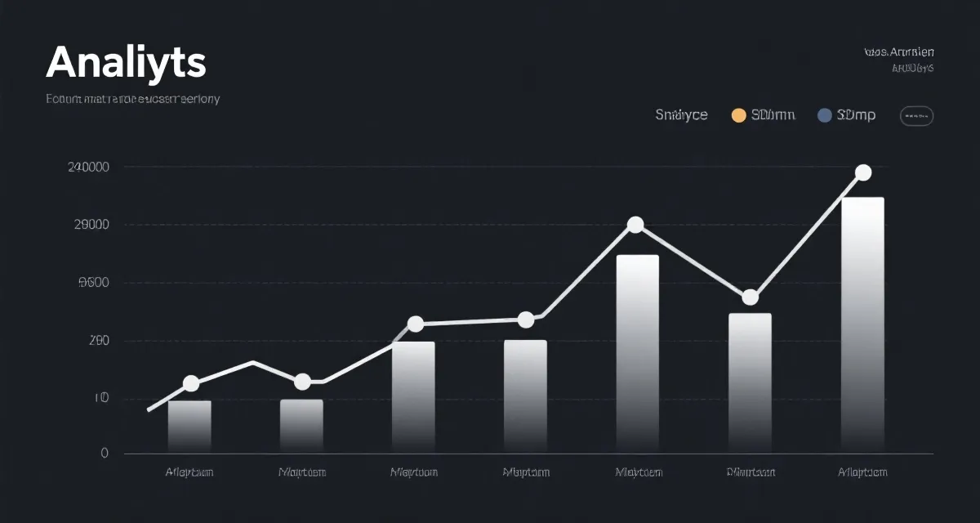Click the line data point above the third bar
The width and height of the screenshot is (980, 523).
[x=416, y=324]
